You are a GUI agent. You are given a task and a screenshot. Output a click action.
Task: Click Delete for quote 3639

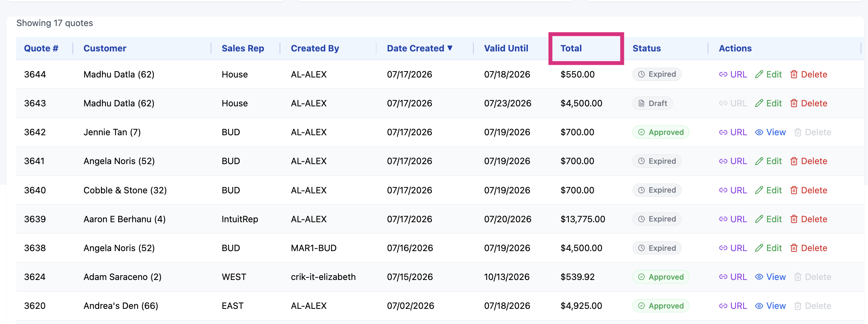click(809, 219)
